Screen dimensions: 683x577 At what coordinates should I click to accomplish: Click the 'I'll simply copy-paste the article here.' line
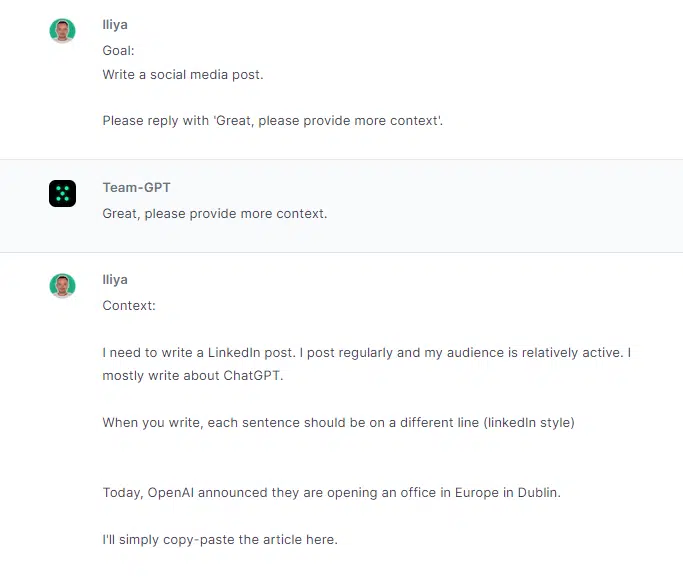[220, 540]
